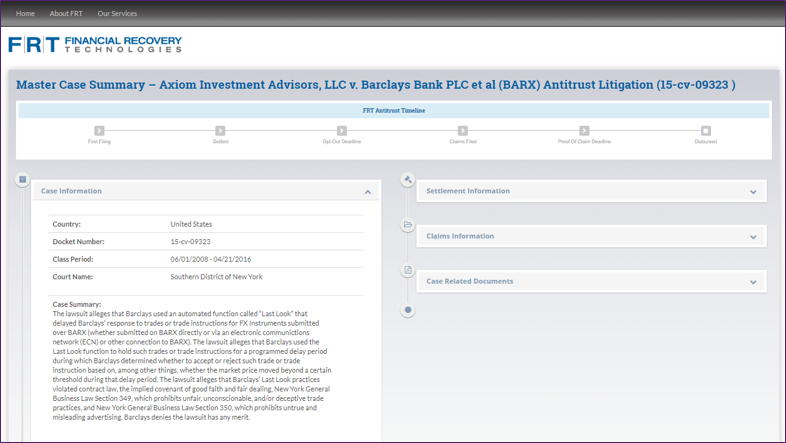Open the About FRT menu
The image size is (786, 443).
pyautogui.click(x=66, y=14)
